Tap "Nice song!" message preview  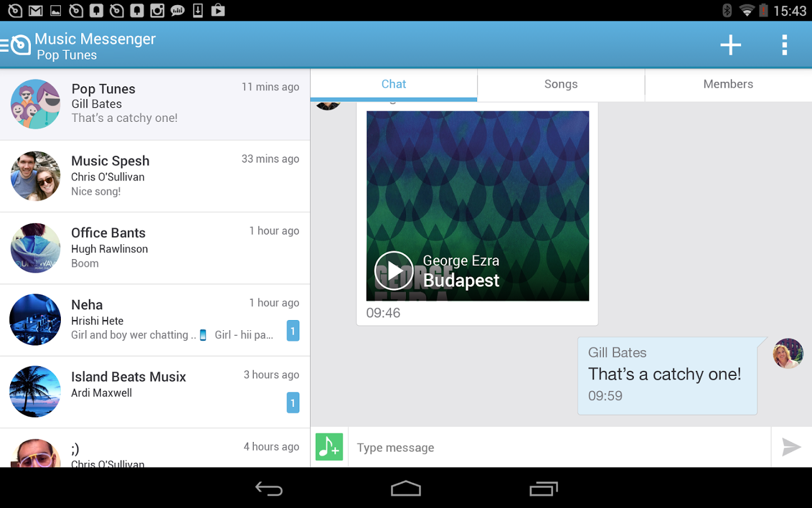(96, 191)
